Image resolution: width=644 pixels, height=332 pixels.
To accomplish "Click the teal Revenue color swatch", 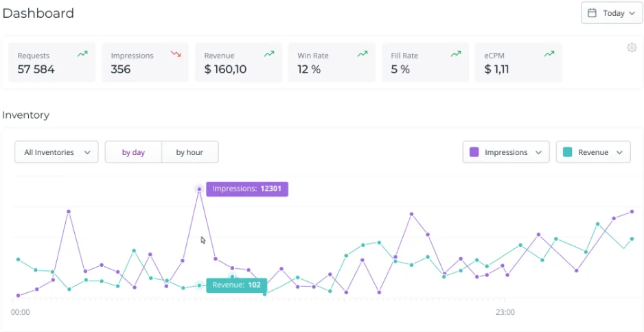I will tap(567, 152).
